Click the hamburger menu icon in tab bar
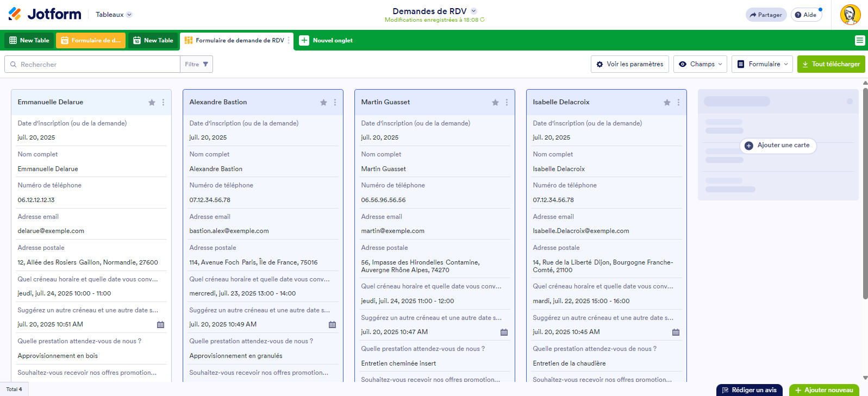Image resolution: width=868 pixels, height=396 pixels. 859,40
